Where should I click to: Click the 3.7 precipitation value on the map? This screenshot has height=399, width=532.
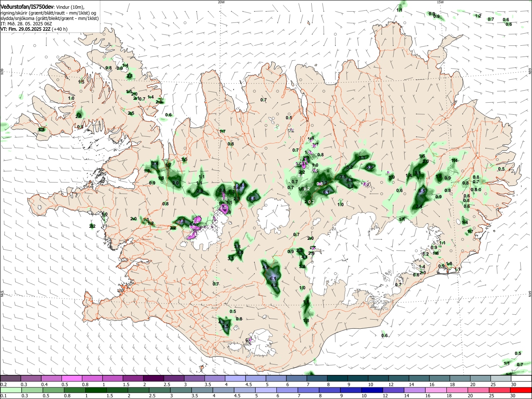click(x=41, y=130)
